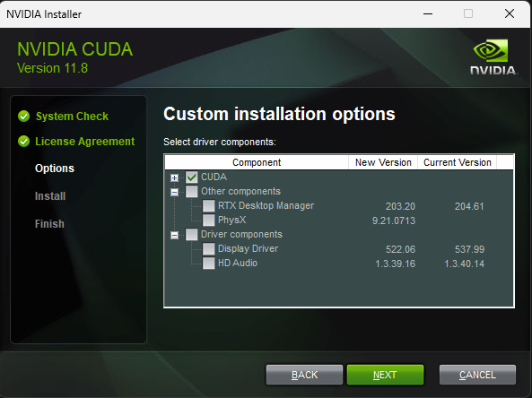The image size is (532, 398).
Task: Click the License Agreement green checkmark icon
Action: pyautogui.click(x=23, y=142)
